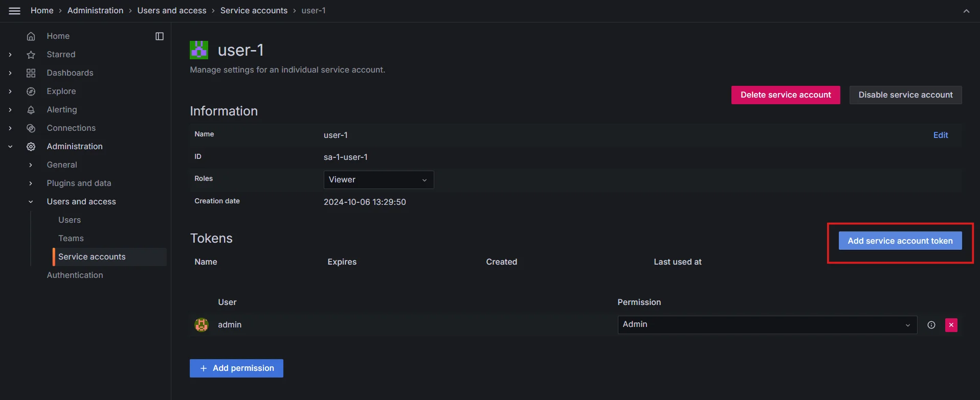
Task: Click the Expires column header
Action: pos(342,262)
